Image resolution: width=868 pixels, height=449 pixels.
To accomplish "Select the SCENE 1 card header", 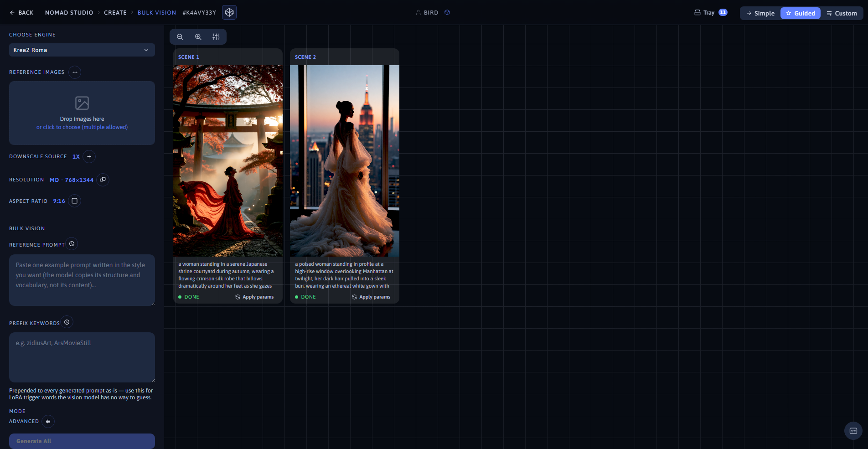I will [228, 57].
